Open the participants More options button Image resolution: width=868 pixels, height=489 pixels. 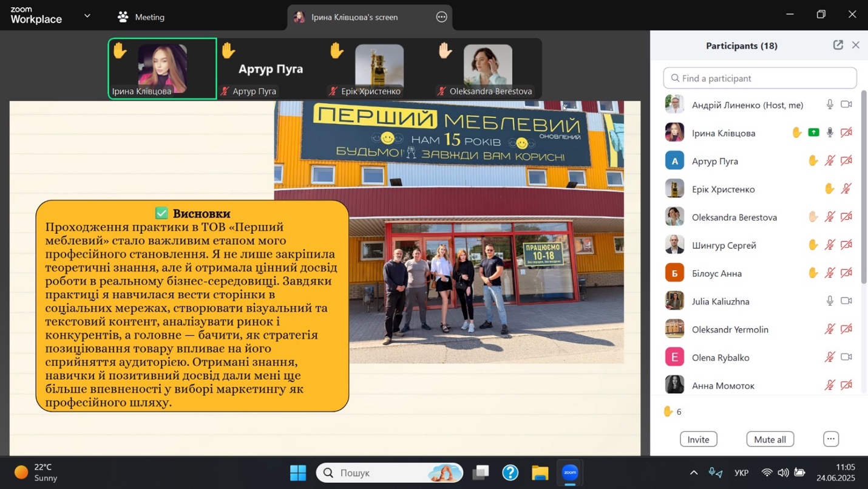point(831,439)
